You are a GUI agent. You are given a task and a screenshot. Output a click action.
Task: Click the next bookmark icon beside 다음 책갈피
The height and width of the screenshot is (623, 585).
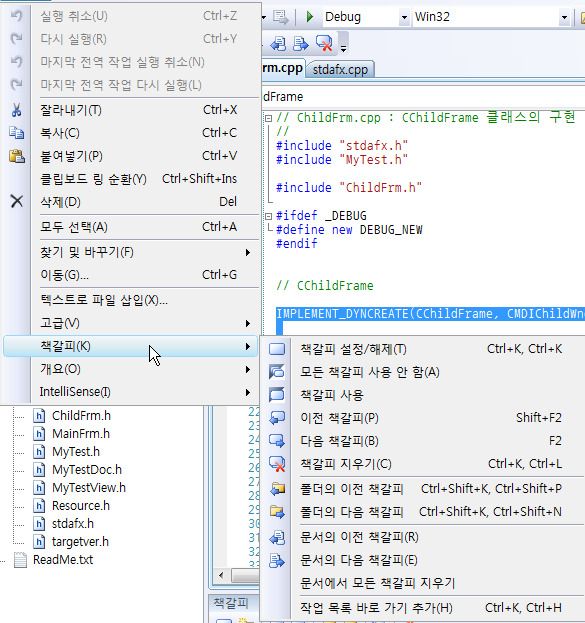[x=277, y=441]
